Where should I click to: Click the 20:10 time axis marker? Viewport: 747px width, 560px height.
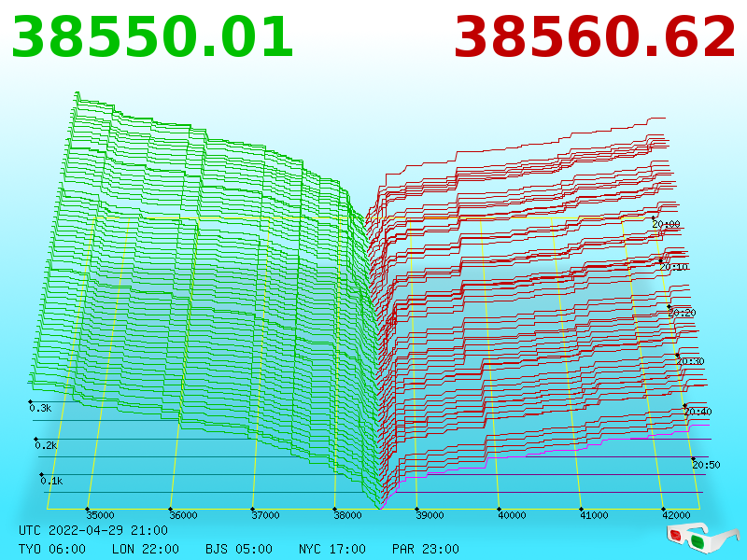[673, 267]
